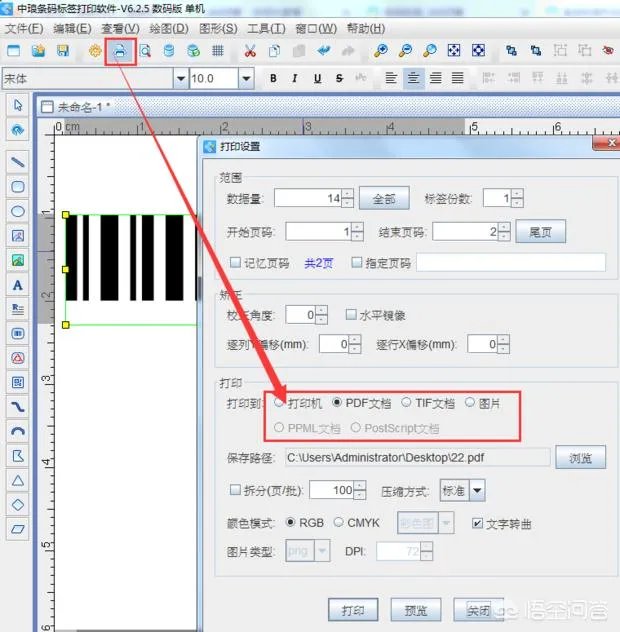This screenshot has width=620, height=632.
Task: Select the ellipse drawing tool
Action: click(18, 211)
